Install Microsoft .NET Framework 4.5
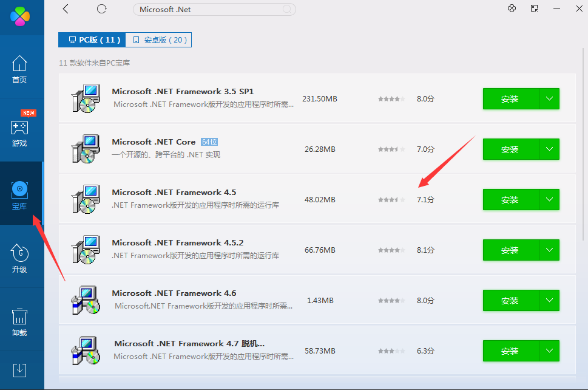The height and width of the screenshot is (390, 588). (x=511, y=200)
